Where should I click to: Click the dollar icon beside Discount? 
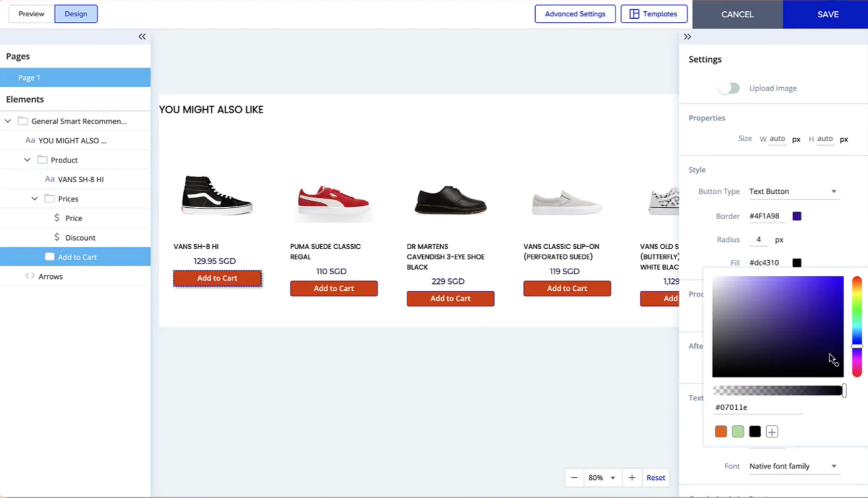coord(57,237)
